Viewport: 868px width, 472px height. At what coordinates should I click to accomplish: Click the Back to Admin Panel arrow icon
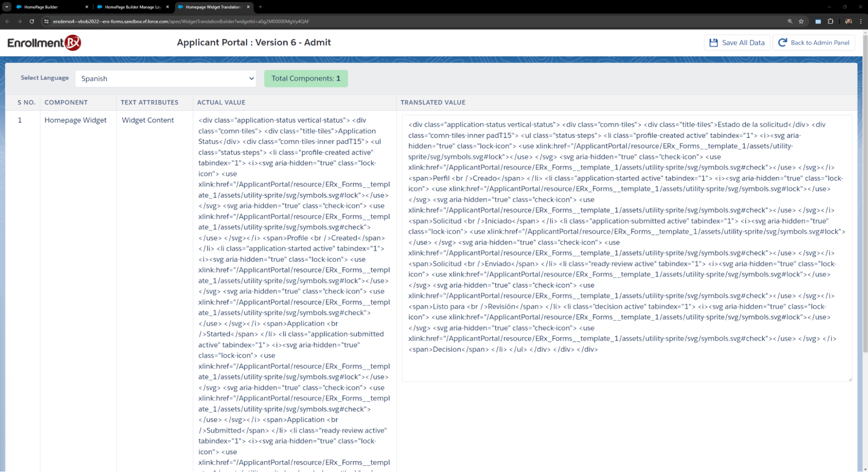782,43
